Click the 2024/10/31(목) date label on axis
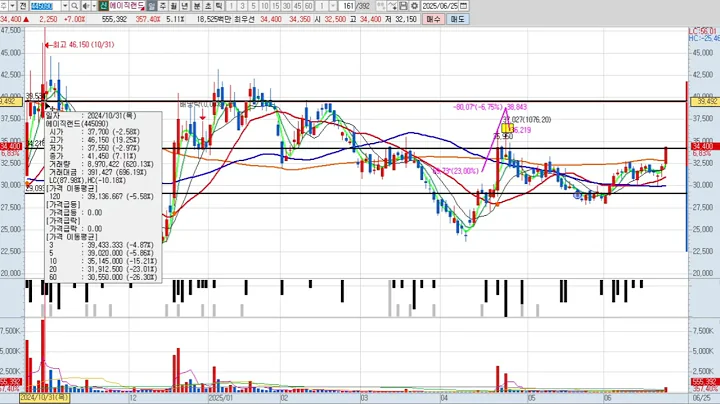This screenshot has height=404, width=720. (x=45, y=398)
